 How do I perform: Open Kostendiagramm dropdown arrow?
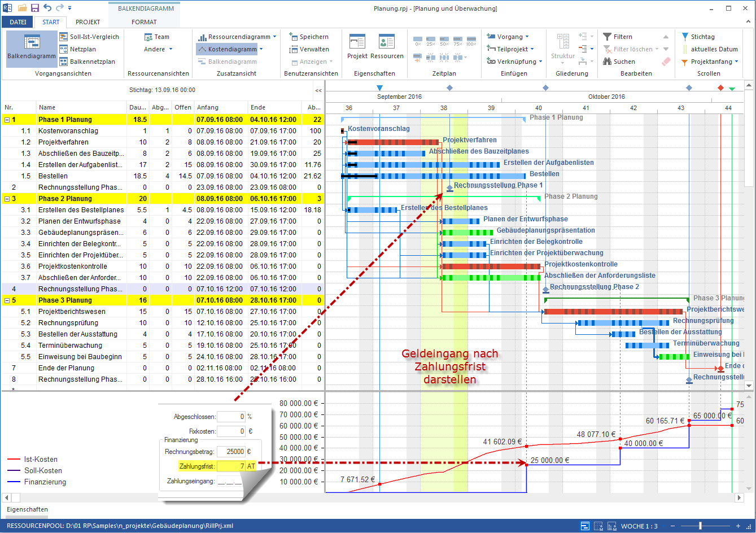click(261, 49)
